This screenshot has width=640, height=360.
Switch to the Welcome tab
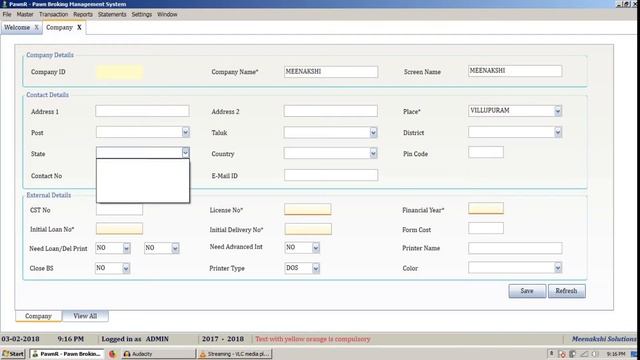tap(17, 27)
